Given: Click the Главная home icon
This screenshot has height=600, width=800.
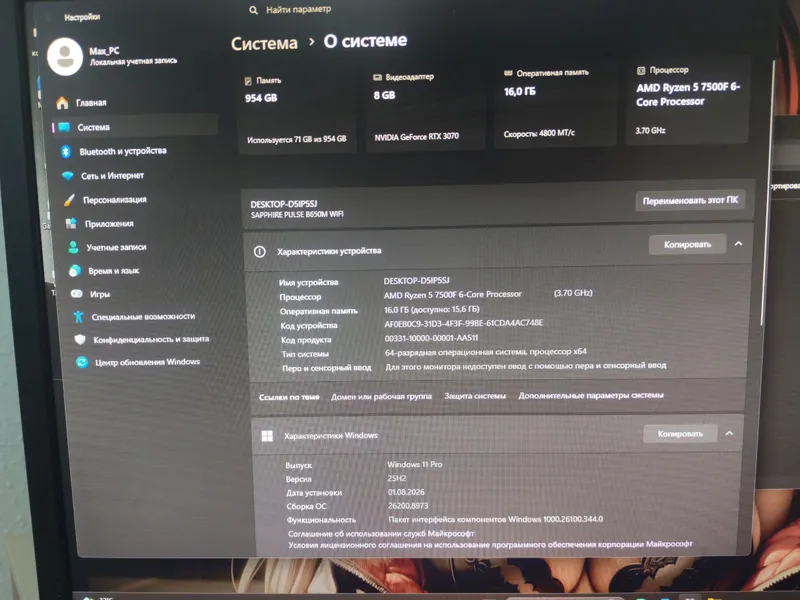Looking at the screenshot, I should (62, 103).
